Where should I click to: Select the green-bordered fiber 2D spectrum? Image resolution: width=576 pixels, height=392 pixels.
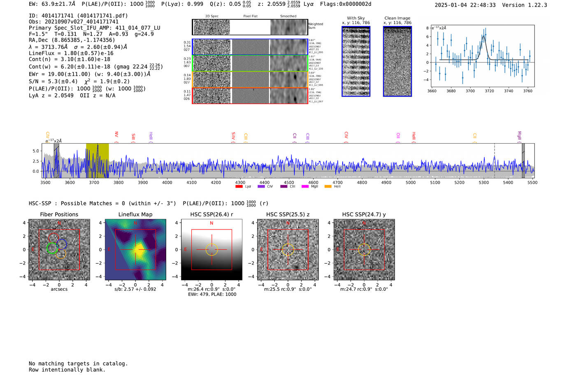coord(212,63)
